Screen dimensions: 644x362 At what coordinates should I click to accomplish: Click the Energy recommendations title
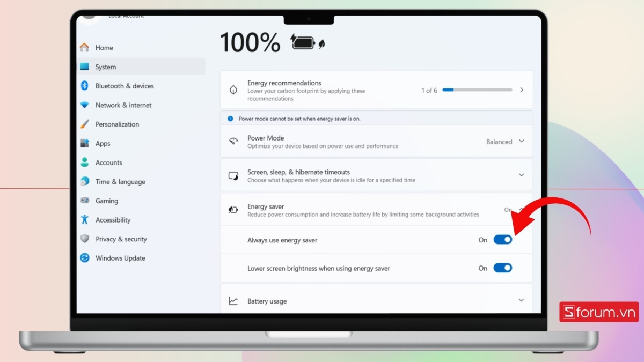point(284,83)
